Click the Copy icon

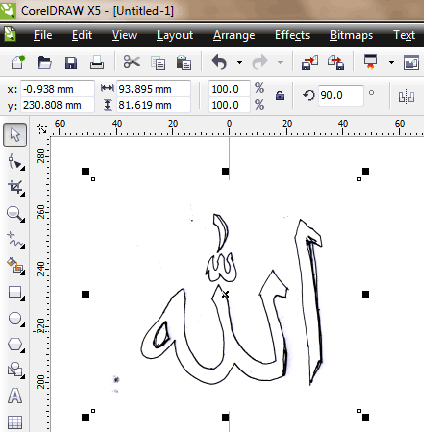158,63
